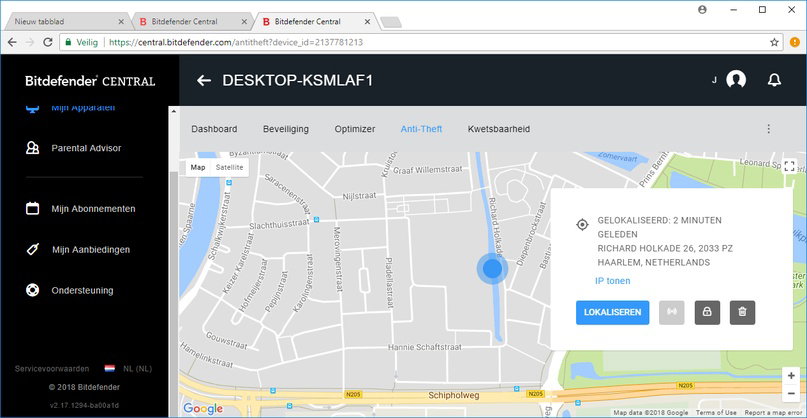807x418 pixels.
Task: Click the blue device location marker
Action: pyautogui.click(x=492, y=269)
